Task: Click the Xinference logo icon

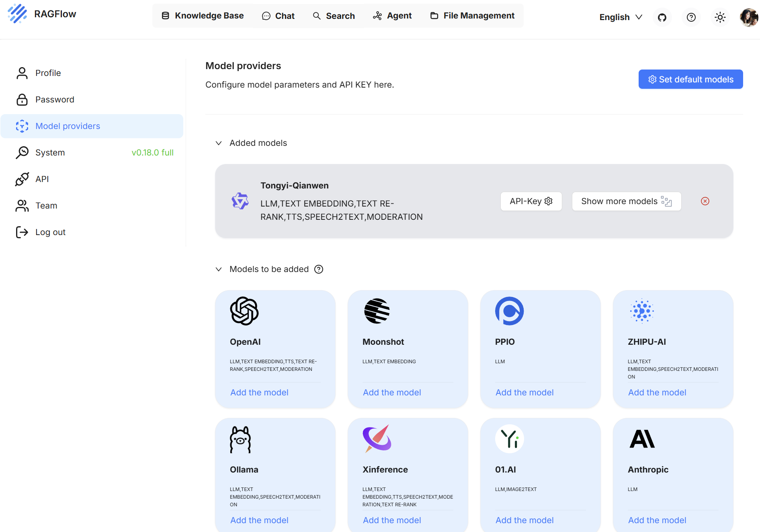Action: pyautogui.click(x=377, y=439)
